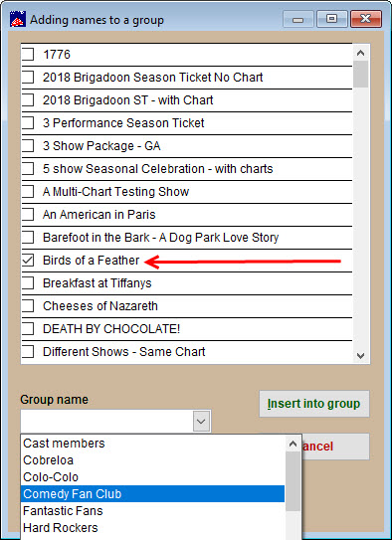Screen dimensions: 392x540
Task: Click the text A Multi-Chart Testing Show
Action: [115, 192]
